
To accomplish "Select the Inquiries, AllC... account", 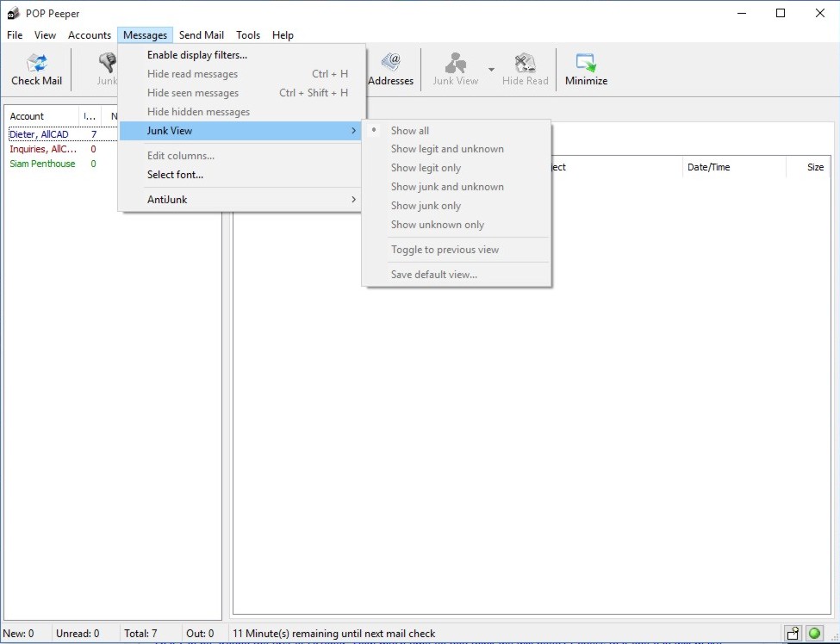I will point(43,149).
